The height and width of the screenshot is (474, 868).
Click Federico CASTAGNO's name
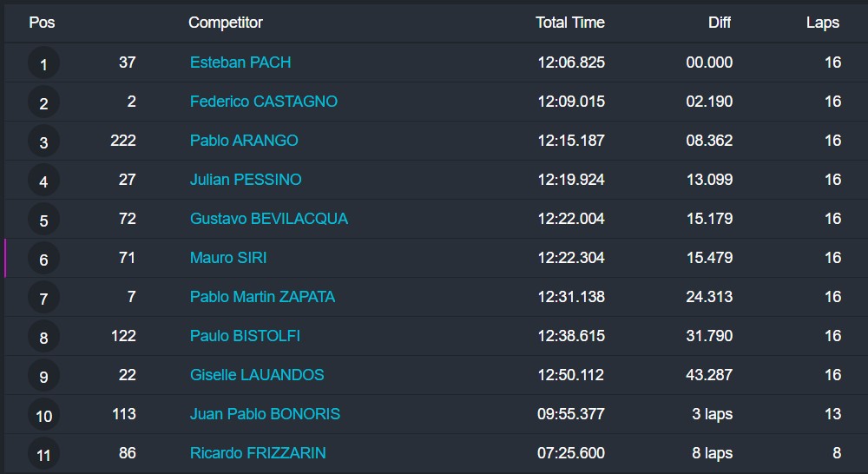[x=264, y=102]
